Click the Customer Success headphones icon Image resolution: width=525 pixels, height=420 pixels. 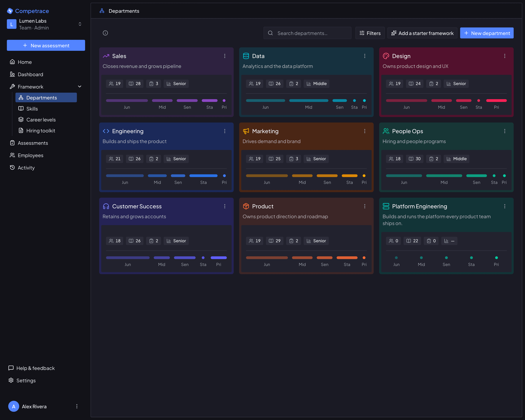point(106,206)
